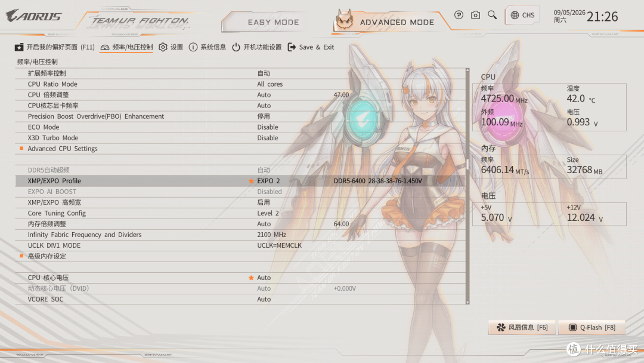Viewport: 644px width, 363px height.
Task: Select the CPU 倍频调整 Auto field
Action: click(264, 94)
